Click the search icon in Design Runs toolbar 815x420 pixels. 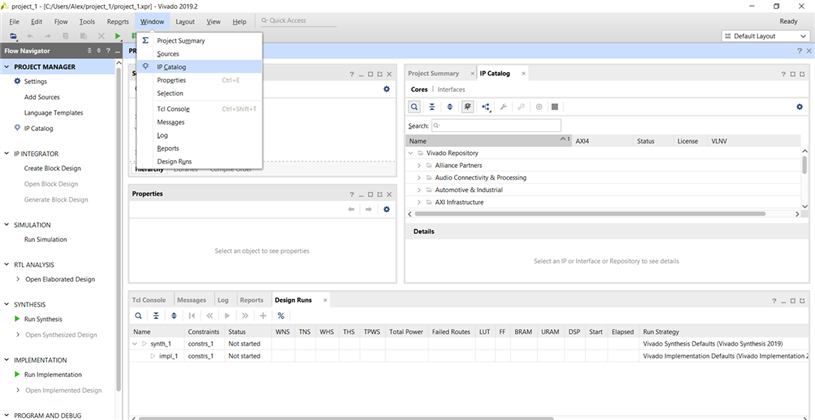(x=139, y=315)
